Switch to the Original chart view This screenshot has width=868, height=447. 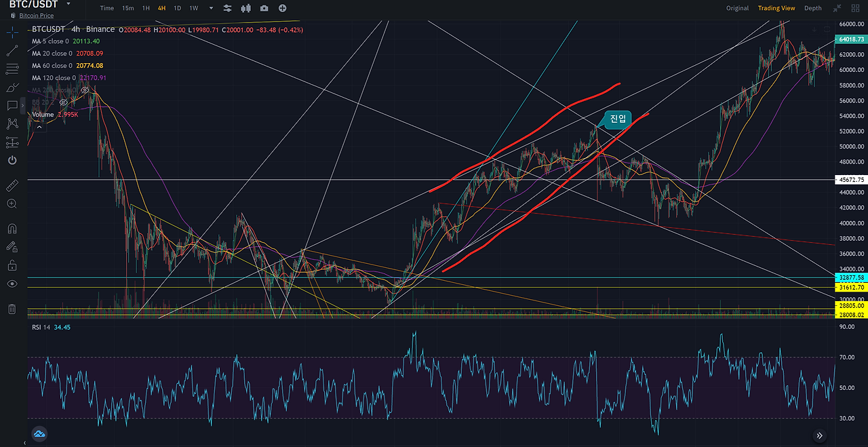737,8
